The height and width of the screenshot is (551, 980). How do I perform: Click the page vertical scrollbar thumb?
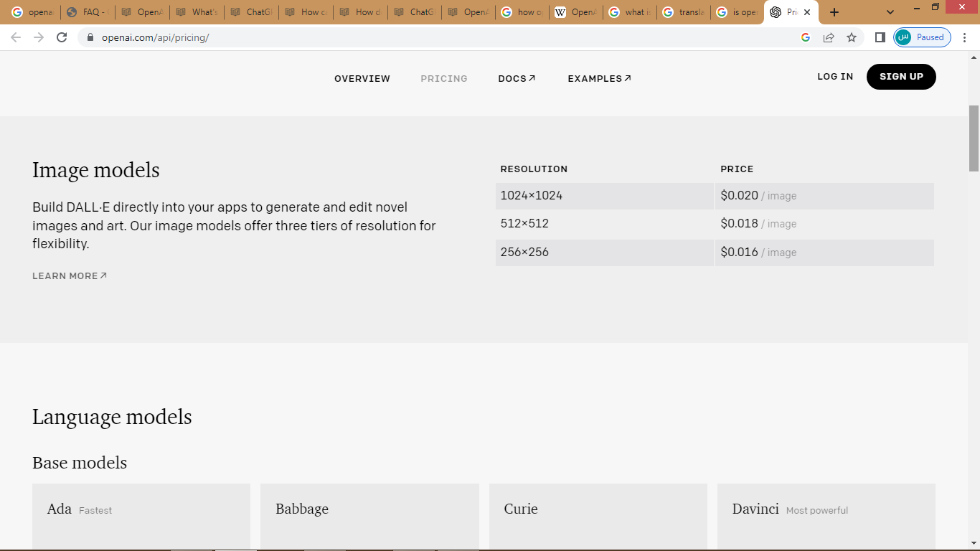(974, 138)
